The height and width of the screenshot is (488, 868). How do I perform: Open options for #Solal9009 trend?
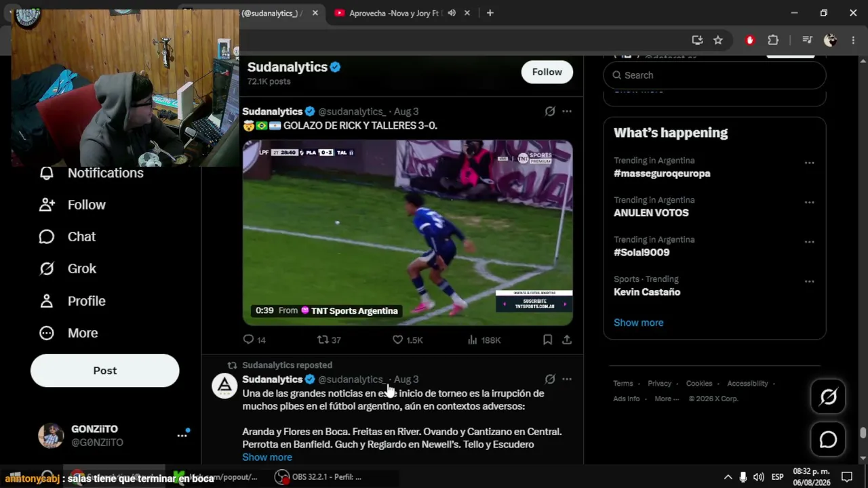[x=809, y=241]
